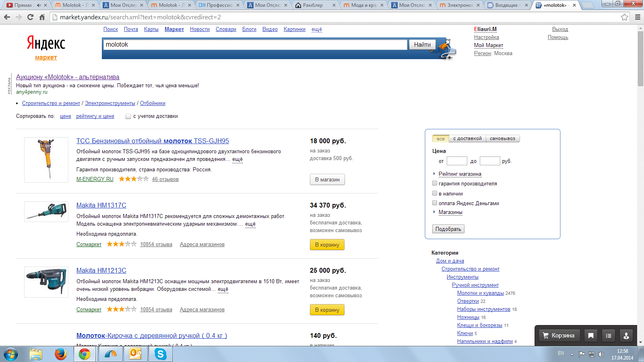This screenshot has width=644, height=362.
Task: Switch to the 'Профессио' browser tab
Action: pyautogui.click(x=220, y=5)
